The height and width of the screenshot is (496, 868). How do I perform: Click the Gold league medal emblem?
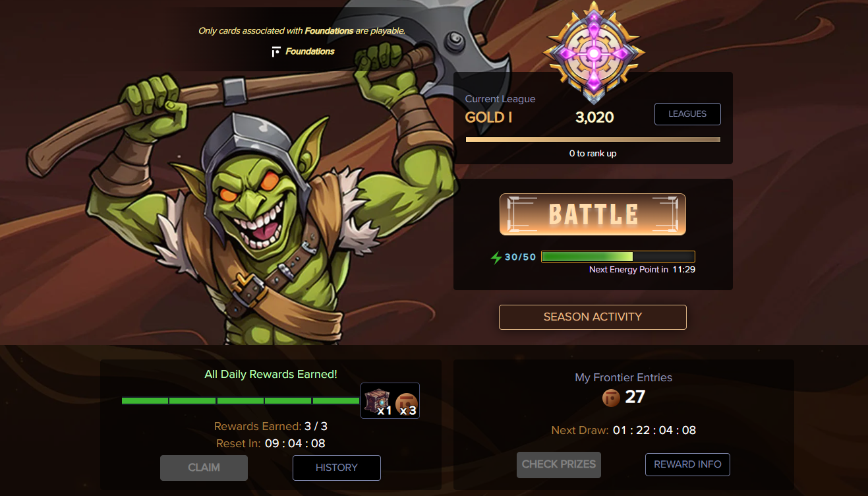point(593,53)
